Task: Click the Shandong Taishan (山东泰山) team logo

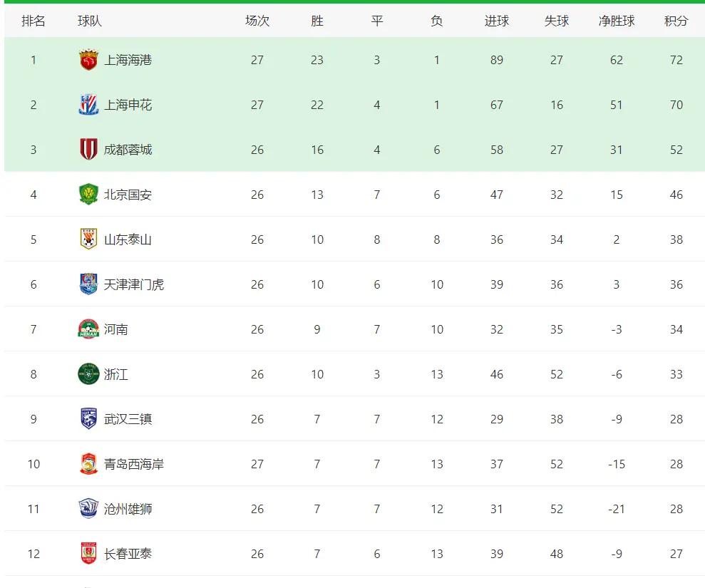Action: pyautogui.click(x=88, y=239)
